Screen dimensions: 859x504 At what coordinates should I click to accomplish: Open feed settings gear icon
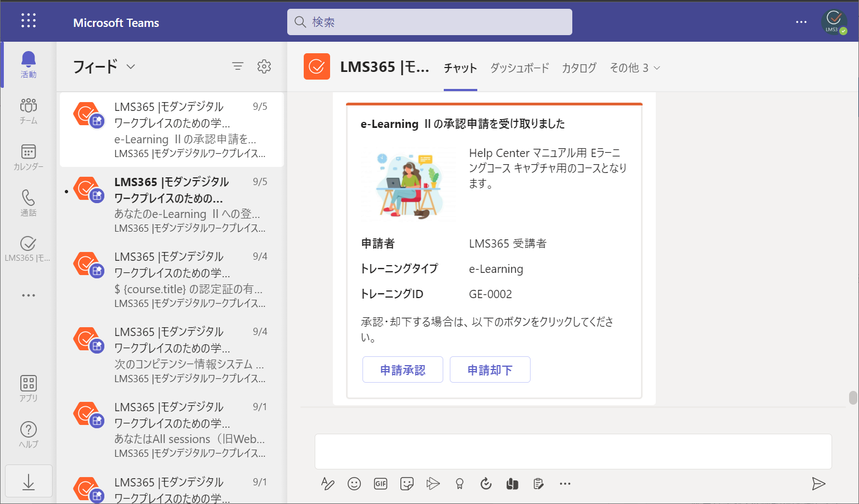(x=264, y=66)
